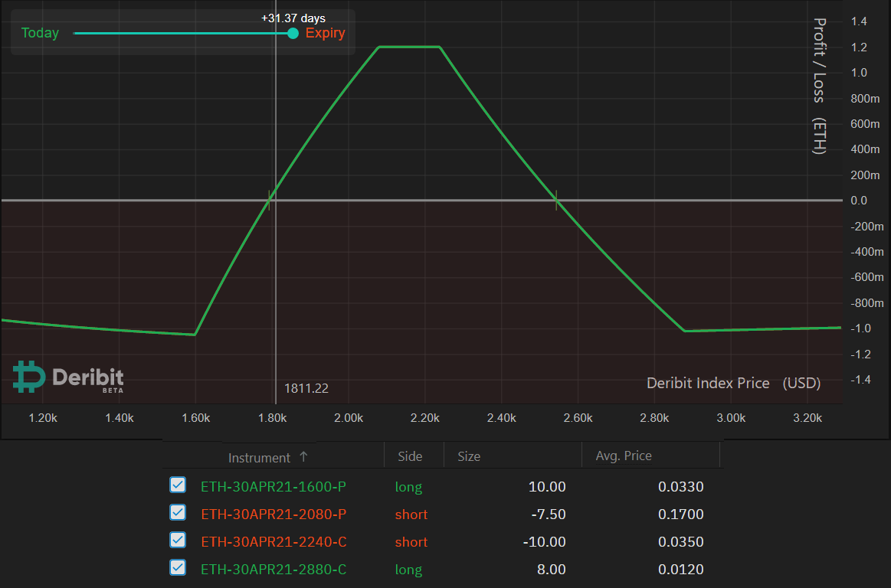Uncheck the ETH-30APR21-1600-P checkbox
Viewport: 891px width, 588px height.
coord(178,485)
